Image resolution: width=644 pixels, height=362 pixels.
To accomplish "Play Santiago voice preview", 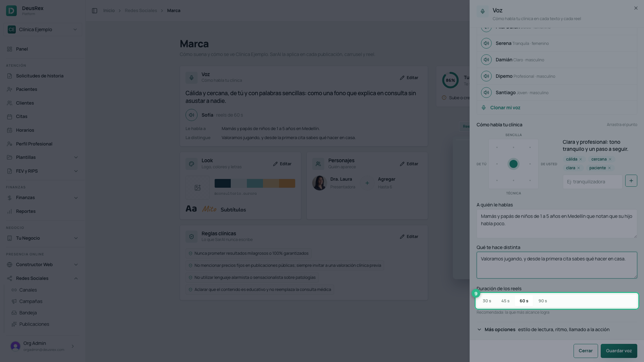I will (x=486, y=93).
